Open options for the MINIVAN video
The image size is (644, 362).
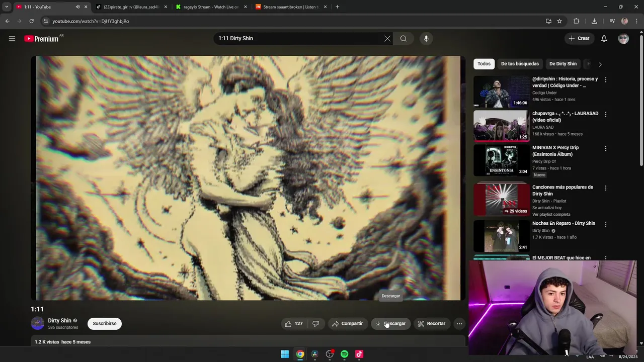(605, 149)
